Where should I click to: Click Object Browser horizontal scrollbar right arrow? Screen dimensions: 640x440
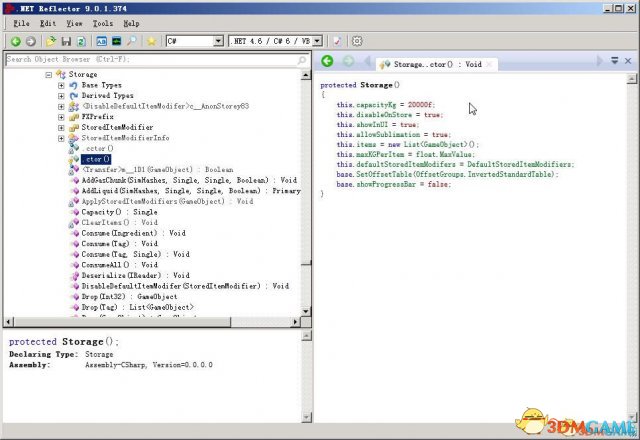(x=296, y=322)
